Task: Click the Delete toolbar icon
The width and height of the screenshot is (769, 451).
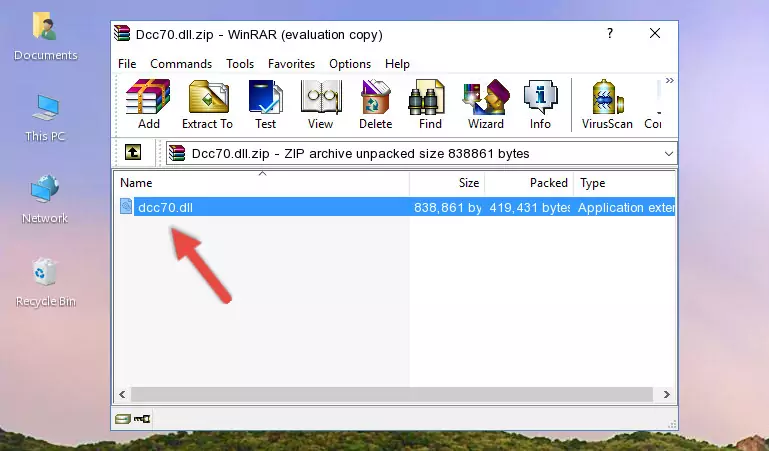Action: click(376, 104)
